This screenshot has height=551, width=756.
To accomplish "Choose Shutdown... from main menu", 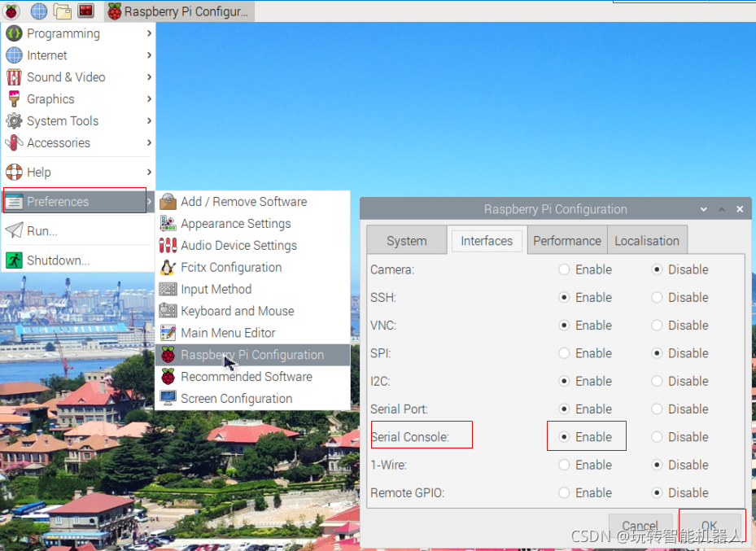I will point(78,260).
